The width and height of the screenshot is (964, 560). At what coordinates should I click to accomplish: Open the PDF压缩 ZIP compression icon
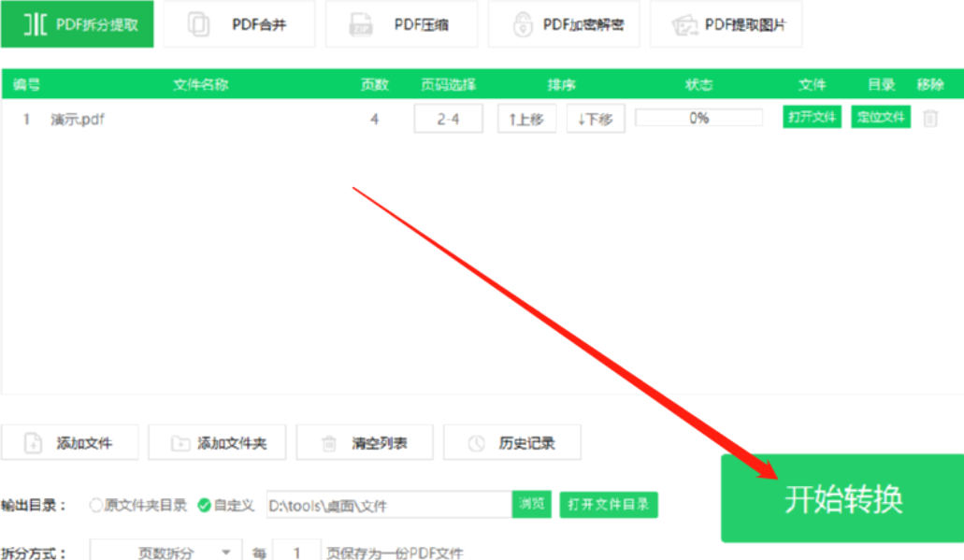[x=360, y=23]
